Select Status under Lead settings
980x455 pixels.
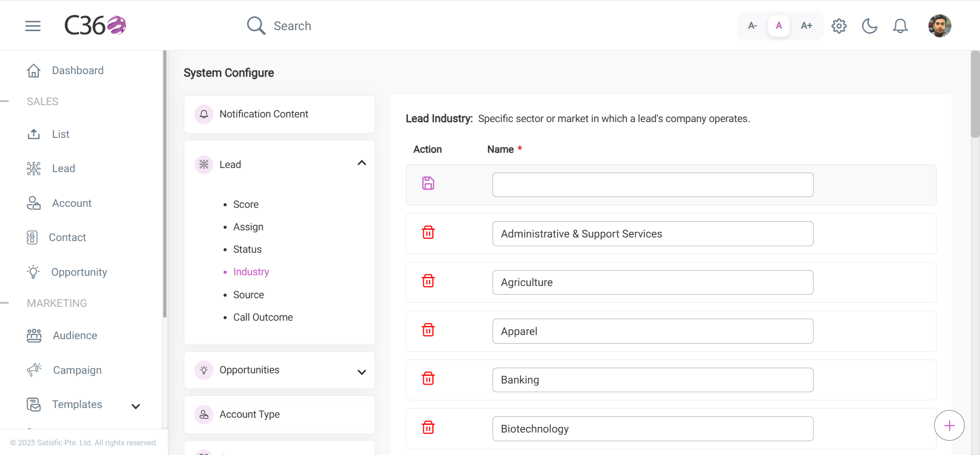click(x=248, y=249)
